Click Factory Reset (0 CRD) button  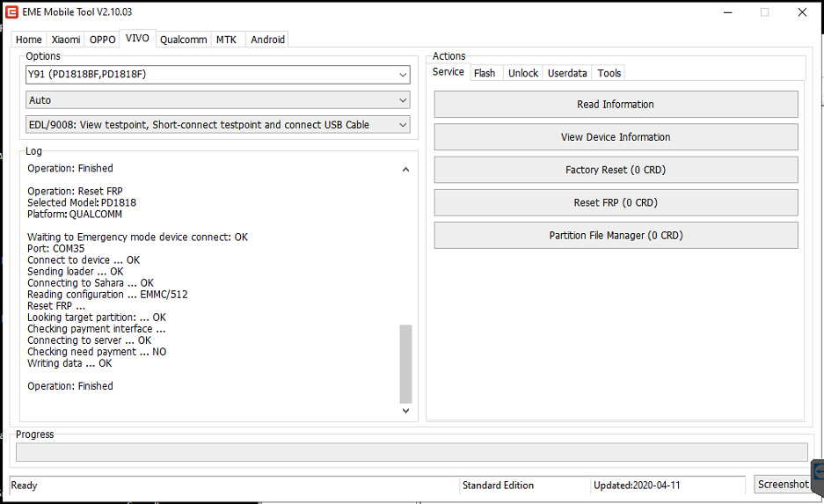point(616,170)
